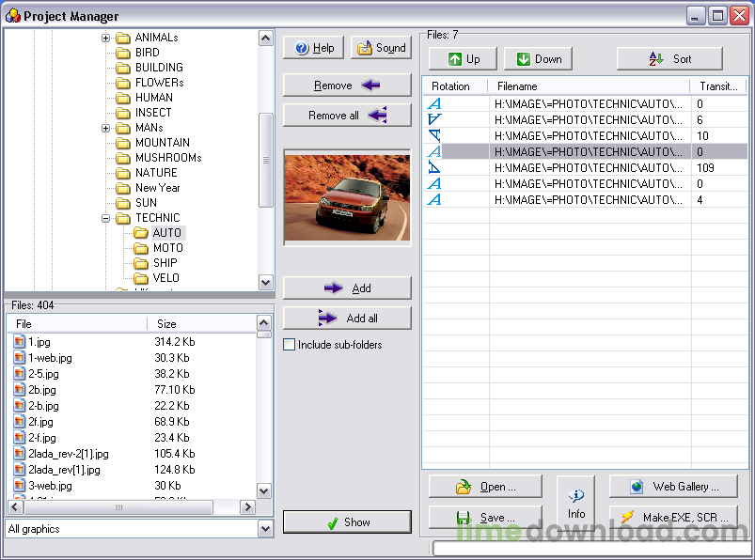Open the Info panel button

pos(576,504)
